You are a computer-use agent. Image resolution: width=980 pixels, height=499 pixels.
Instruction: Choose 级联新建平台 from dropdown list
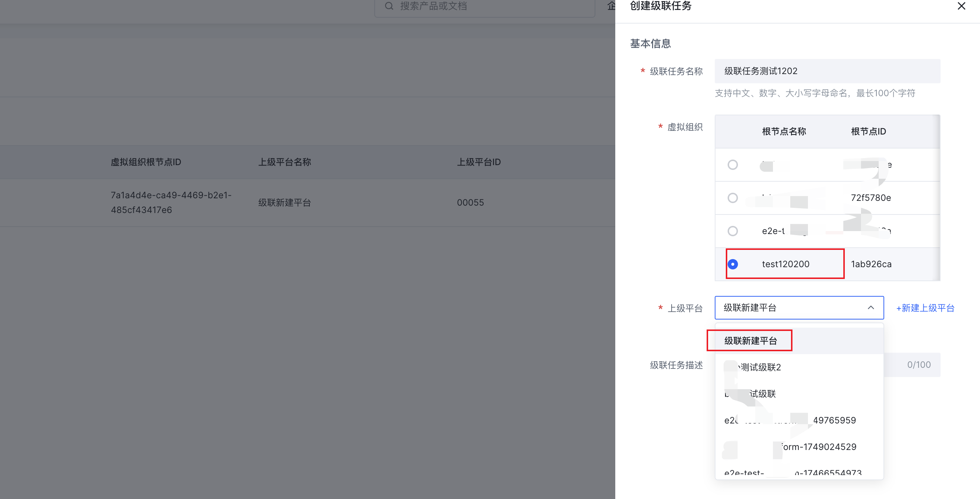tap(750, 341)
